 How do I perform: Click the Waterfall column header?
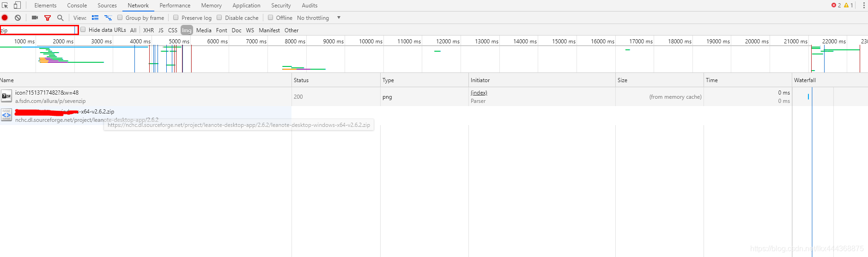click(830, 80)
